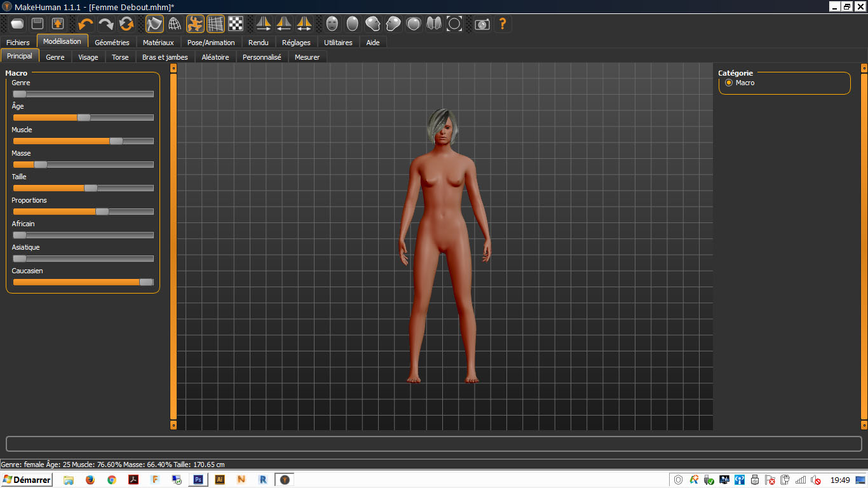Viewport: 868px width, 488px height.
Task: Select the head facing right profile view icon
Action: point(393,24)
